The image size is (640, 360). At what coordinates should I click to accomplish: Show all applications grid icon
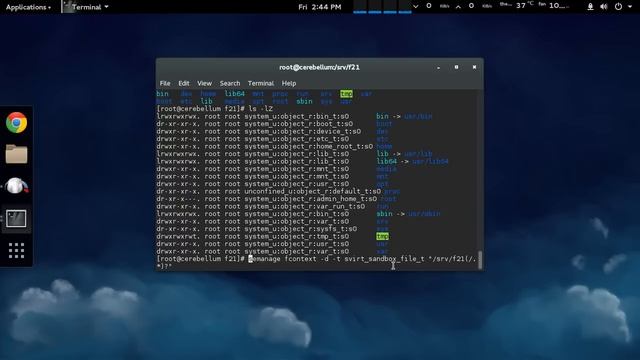(16, 251)
